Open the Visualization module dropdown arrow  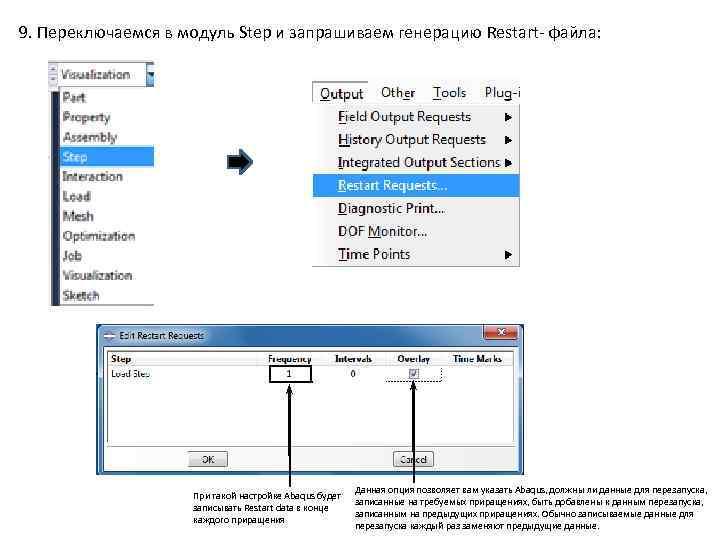point(150,75)
